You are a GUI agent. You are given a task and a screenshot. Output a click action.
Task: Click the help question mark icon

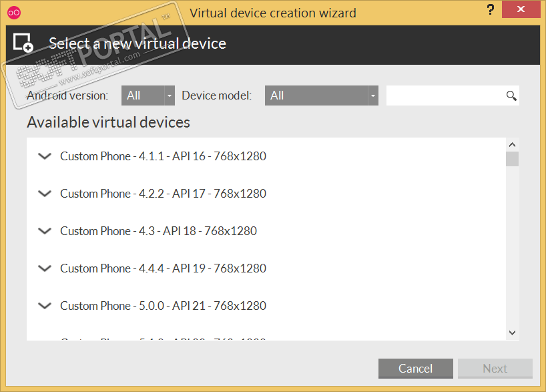pyautogui.click(x=490, y=11)
